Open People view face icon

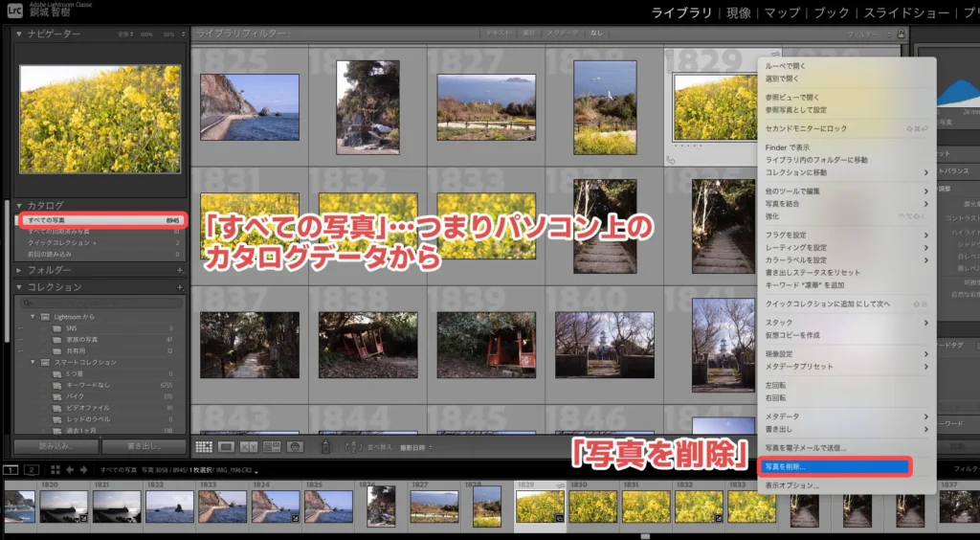[295, 446]
